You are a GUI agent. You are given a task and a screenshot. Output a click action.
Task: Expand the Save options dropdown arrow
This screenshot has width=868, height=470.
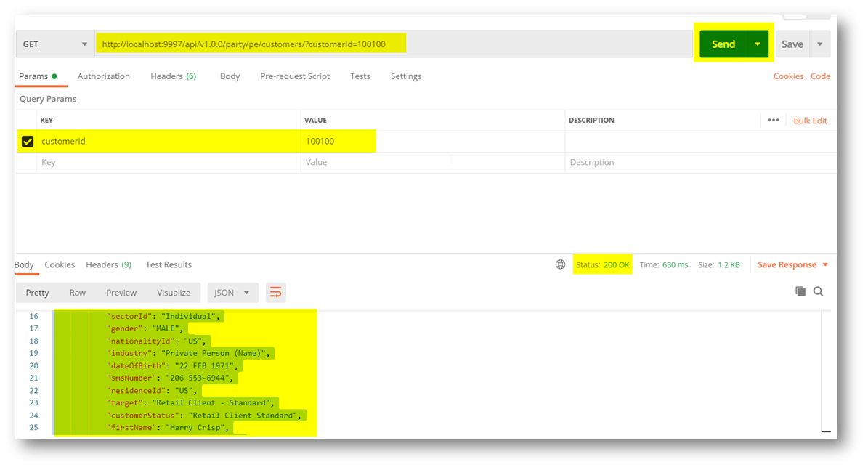pos(820,44)
